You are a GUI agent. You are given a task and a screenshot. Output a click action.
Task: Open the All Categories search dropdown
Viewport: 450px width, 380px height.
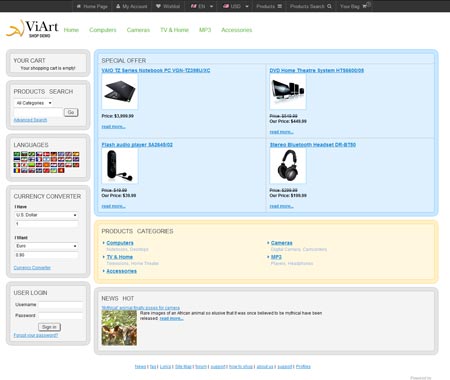click(33, 103)
